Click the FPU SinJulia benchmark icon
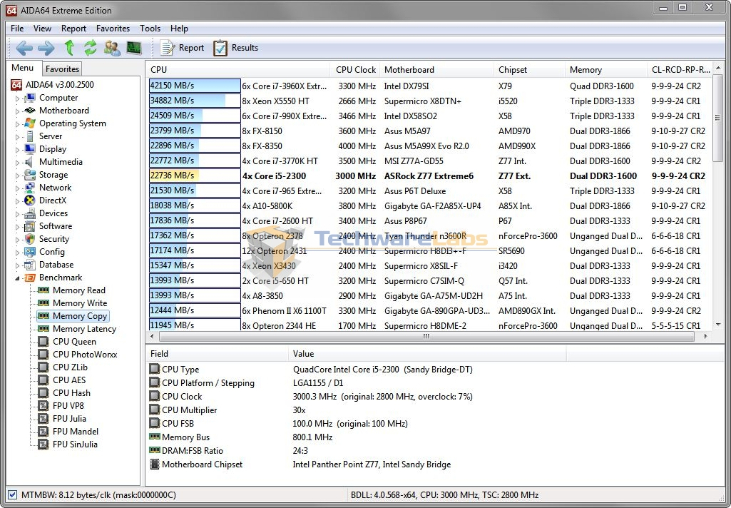Image resolution: width=731 pixels, height=508 pixels. click(x=43, y=444)
